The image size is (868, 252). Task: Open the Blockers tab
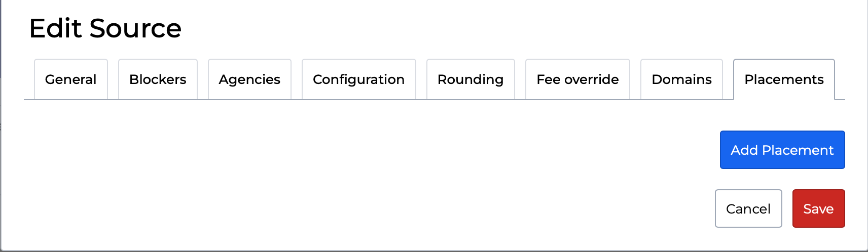point(158,79)
